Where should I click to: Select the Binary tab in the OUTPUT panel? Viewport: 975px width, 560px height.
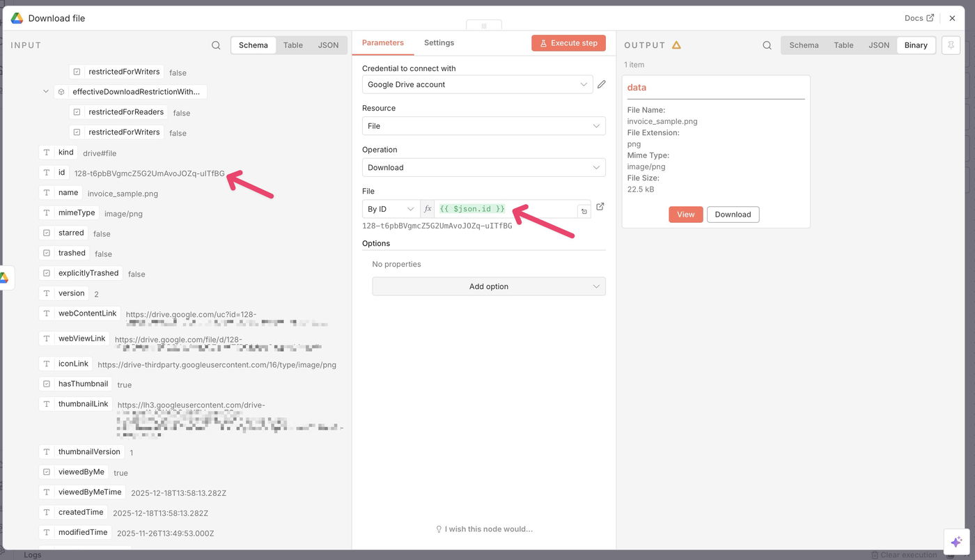tap(916, 45)
